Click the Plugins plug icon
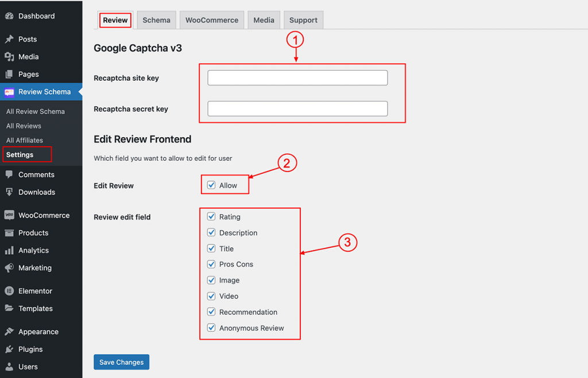Image resolution: width=588 pixels, height=378 pixels. [9, 349]
